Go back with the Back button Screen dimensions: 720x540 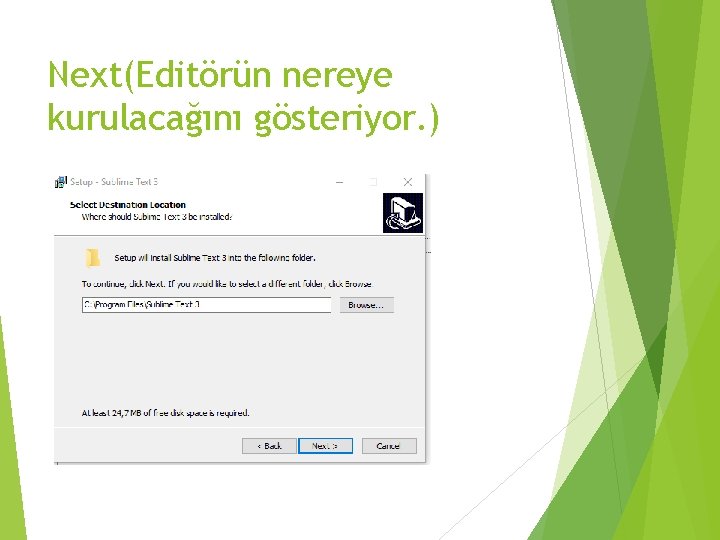click(269, 446)
